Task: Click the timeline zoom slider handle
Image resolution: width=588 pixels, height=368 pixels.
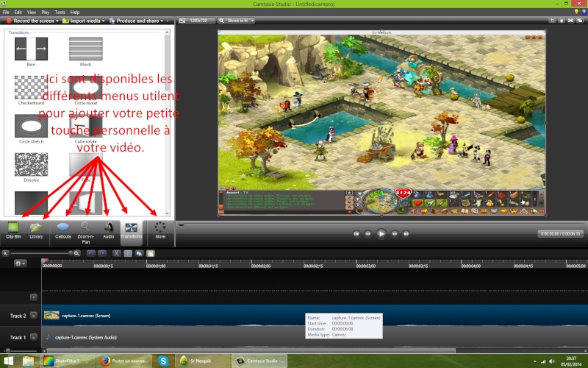Action: pyautogui.click(x=70, y=253)
